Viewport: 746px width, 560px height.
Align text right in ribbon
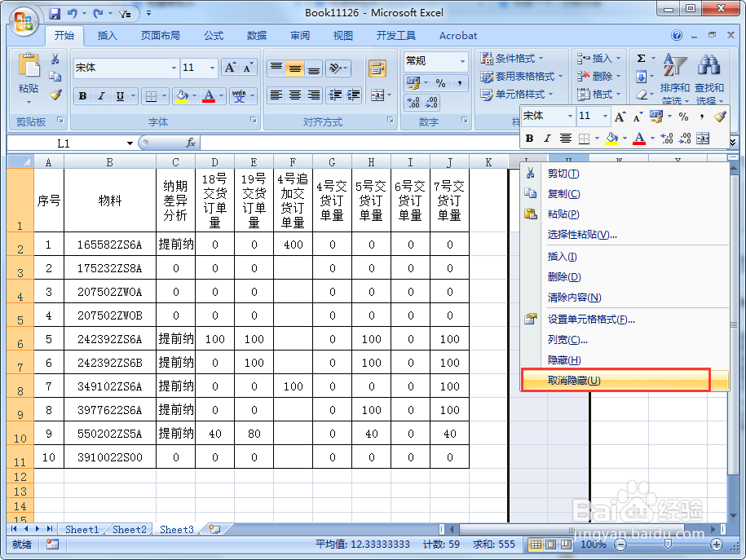point(314,95)
